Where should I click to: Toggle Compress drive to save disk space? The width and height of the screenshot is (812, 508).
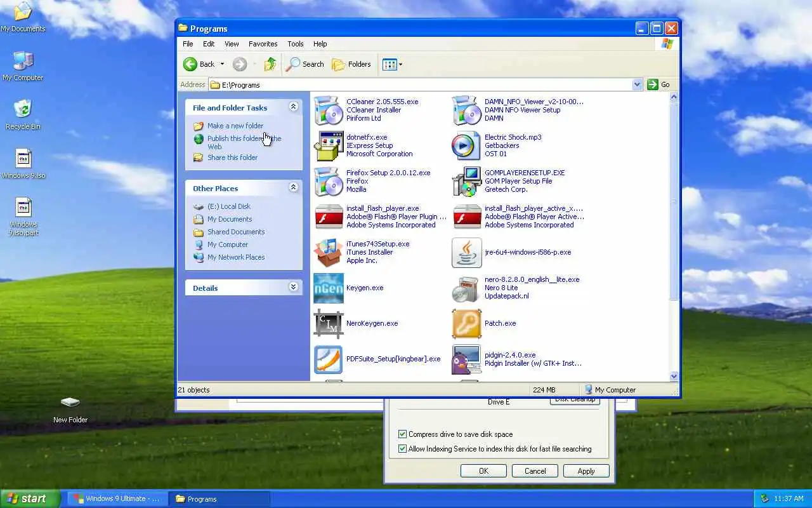click(x=402, y=434)
